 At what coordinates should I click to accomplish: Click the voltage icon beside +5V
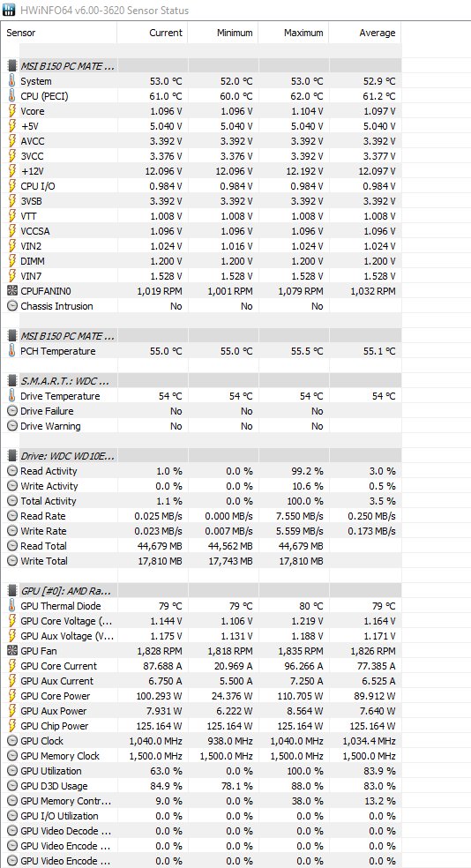tap(12, 125)
